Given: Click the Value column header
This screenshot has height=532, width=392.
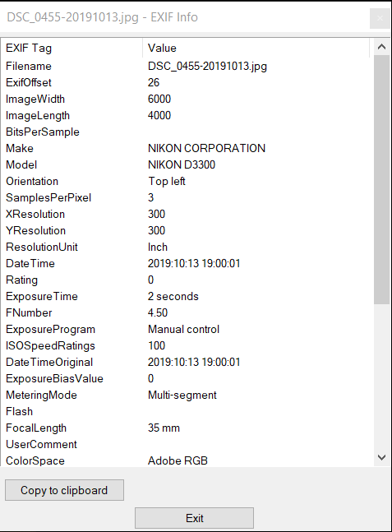Looking at the screenshot, I should point(256,48).
